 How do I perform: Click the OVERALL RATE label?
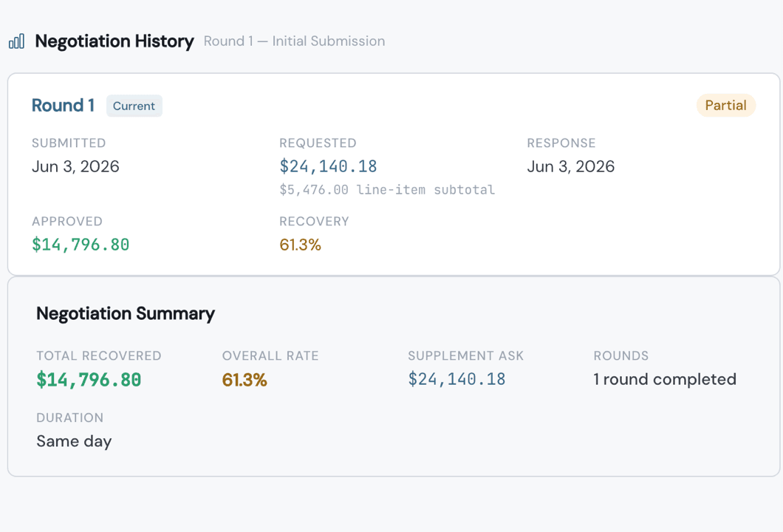point(270,355)
